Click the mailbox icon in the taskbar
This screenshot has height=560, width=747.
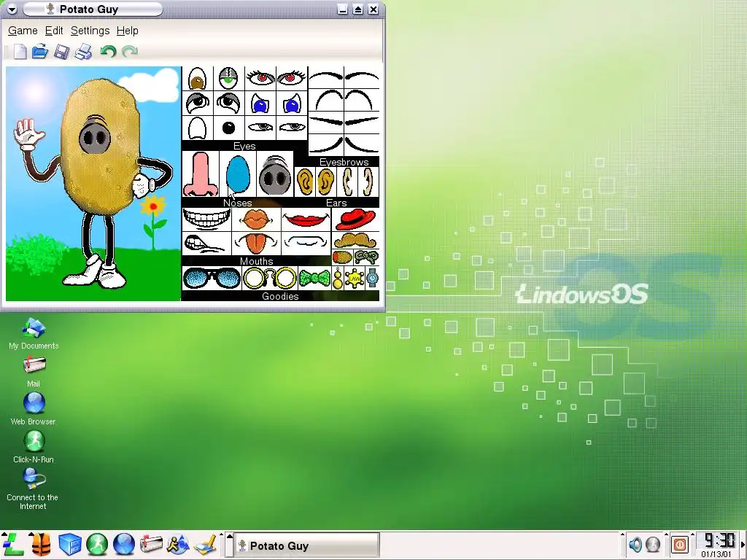151,544
